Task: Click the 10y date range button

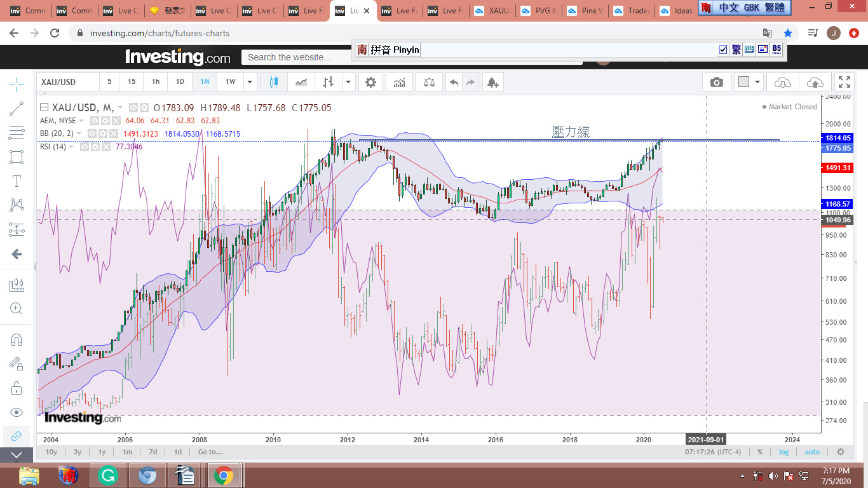Action: pos(51,452)
